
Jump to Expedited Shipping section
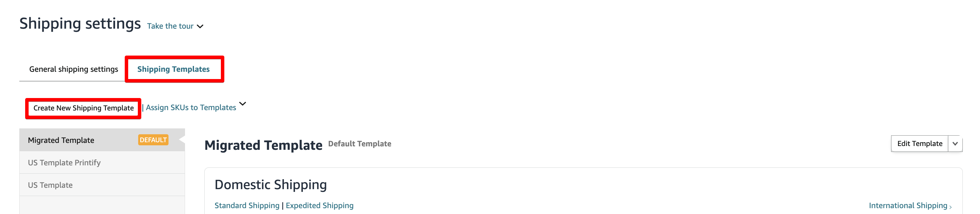tap(319, 206)
